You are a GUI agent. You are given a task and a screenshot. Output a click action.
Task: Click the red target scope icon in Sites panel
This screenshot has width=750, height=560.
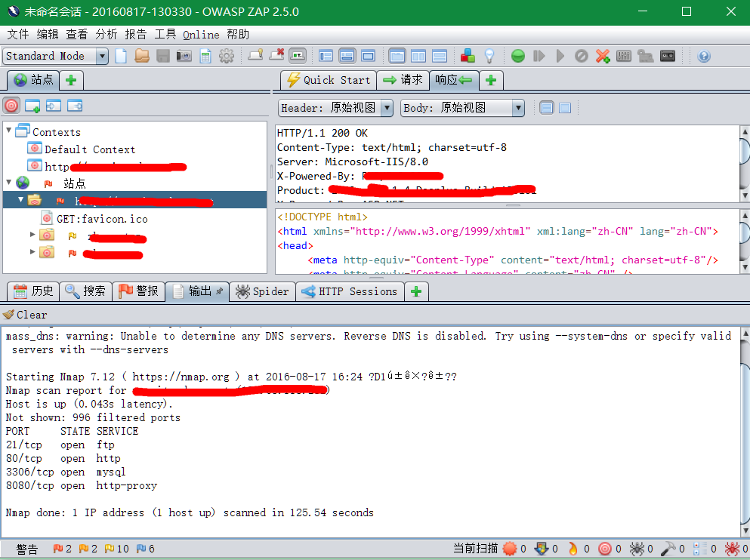point(11,106)
